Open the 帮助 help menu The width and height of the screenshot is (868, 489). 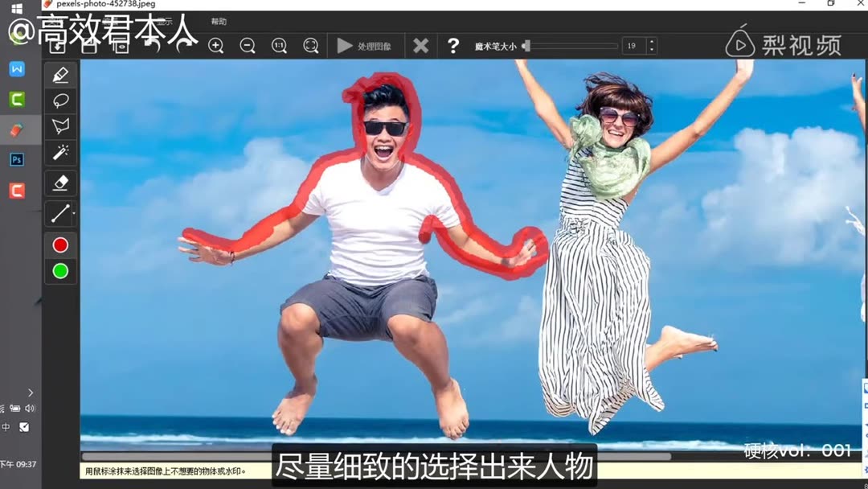coord(217,21)
